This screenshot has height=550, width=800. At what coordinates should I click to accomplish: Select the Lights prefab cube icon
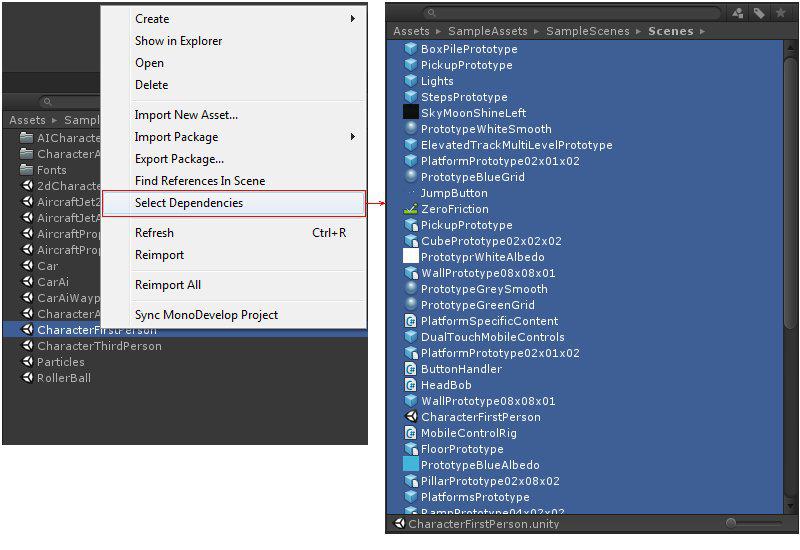click(410, 81)
